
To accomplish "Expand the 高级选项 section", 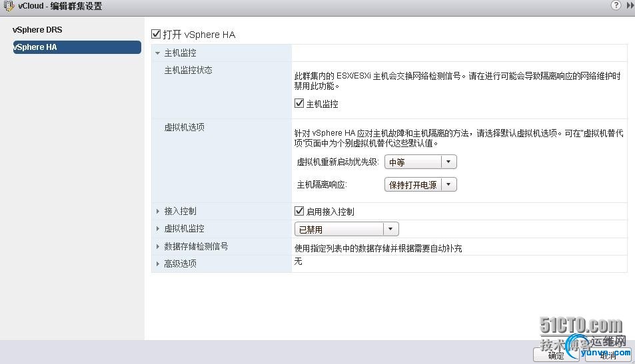I will click(x=157, y=264).
